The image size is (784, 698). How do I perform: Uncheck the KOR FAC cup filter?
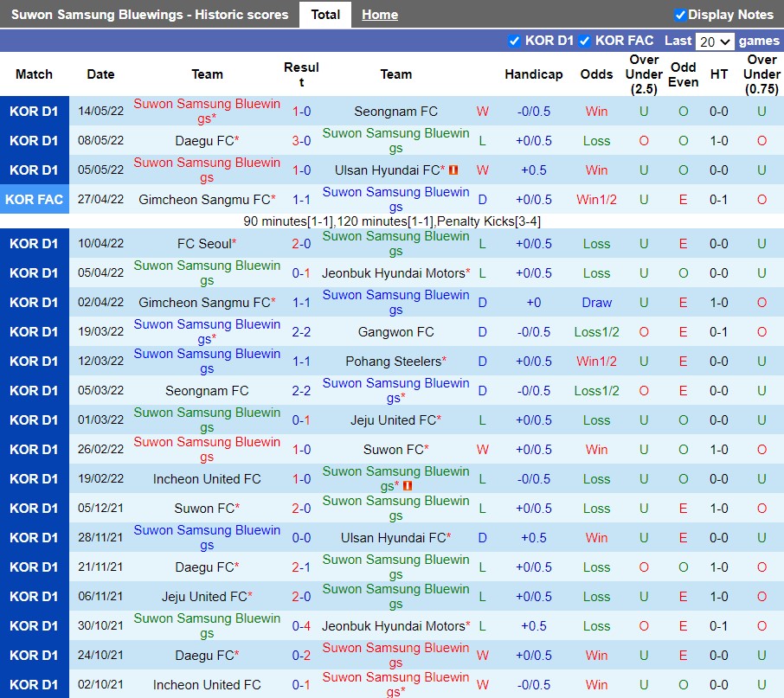(x=584, y=41)
